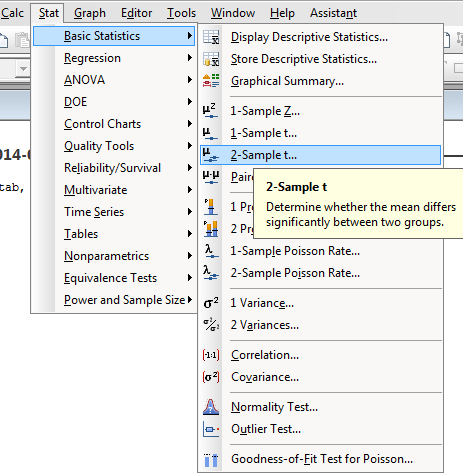Viewport: 463px width, 475px height.
Task: Choose 2-Sample t test
Action: (x=321, y=155)
